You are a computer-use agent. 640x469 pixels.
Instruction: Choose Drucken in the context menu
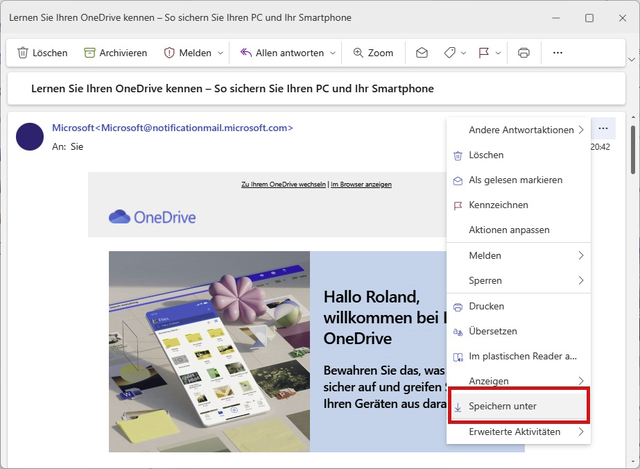pos(519,306)
